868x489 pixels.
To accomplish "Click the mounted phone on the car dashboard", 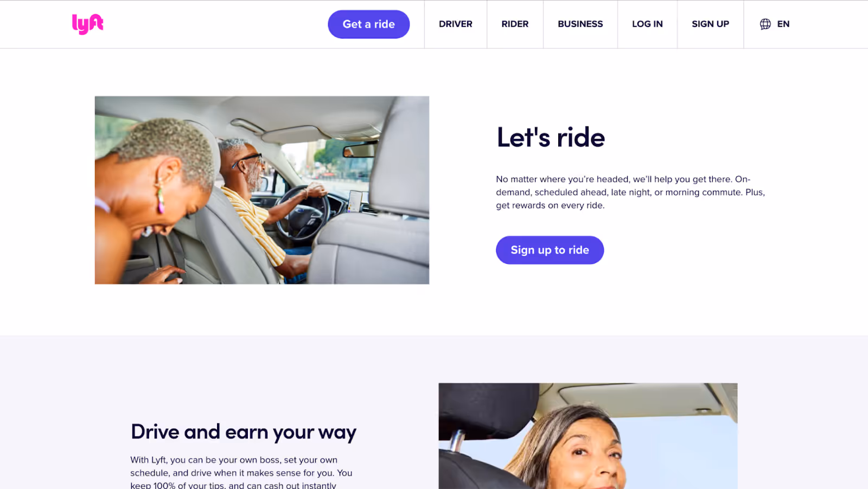I will [355, 201].
